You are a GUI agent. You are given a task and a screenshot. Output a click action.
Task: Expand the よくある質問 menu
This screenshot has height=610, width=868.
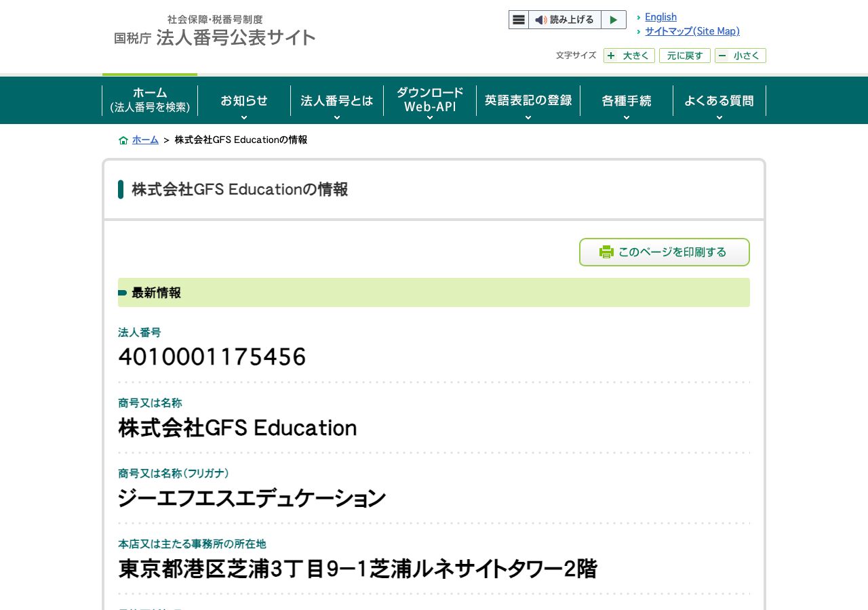[719, 101]
